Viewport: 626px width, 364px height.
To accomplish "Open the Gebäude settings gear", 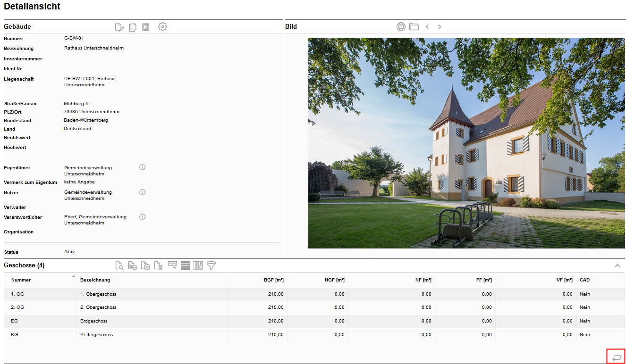I will point(163,27).
